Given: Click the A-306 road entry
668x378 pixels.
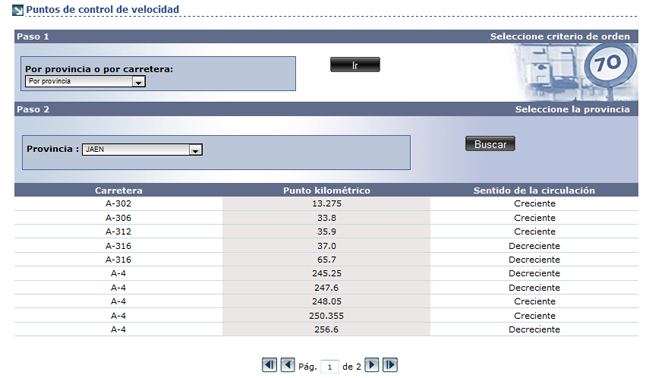Looking at the screenshot, I should click(118, 218).
